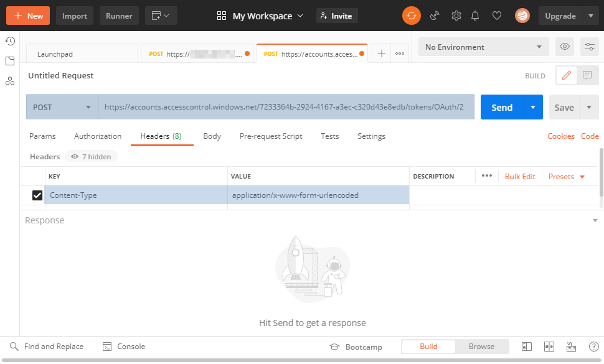The width and height of the screenshot is (604, 364).
Task: Click the Import button
Action: click(x=75, y=16)
